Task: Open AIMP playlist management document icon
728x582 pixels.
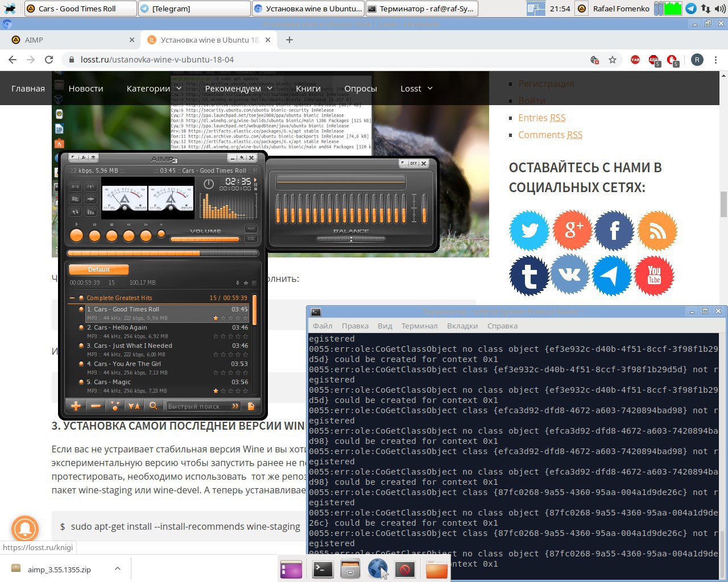Action: (x=251, y=406)
